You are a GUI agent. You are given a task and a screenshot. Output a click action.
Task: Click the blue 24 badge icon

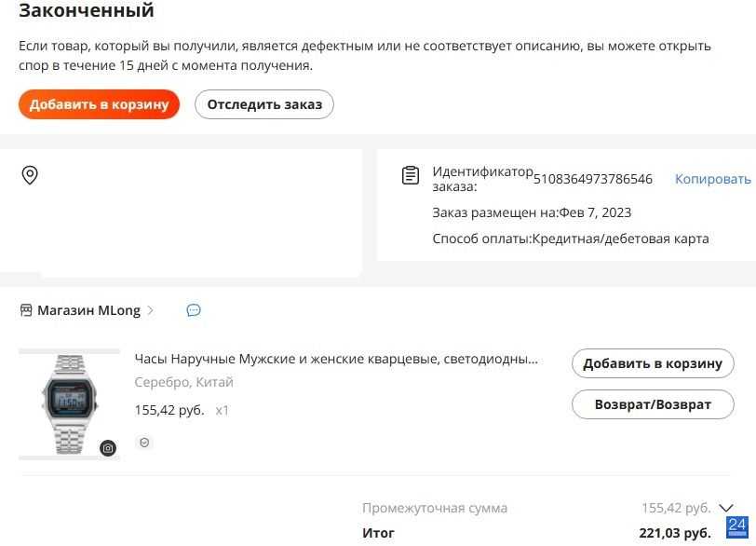[736, 527]
